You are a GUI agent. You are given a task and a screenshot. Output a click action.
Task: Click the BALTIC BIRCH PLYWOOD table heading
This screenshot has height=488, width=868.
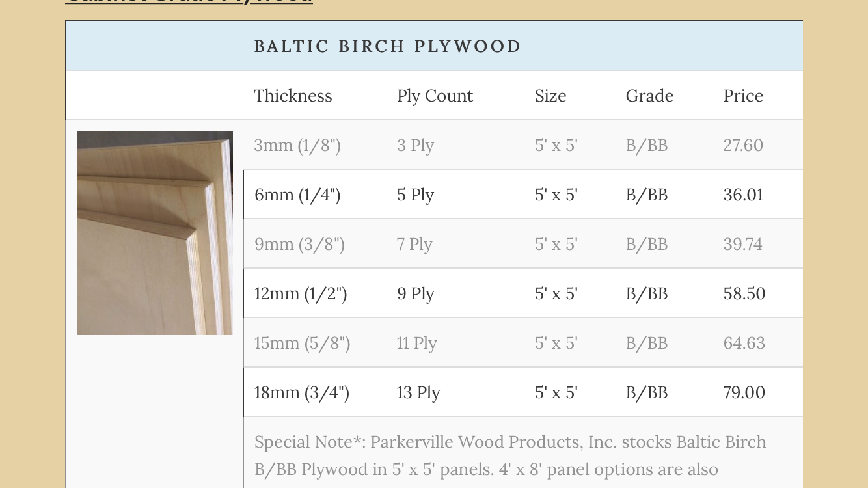[388, 46]
